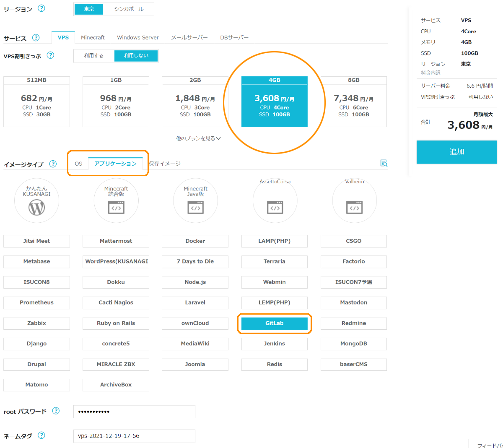
Task: Choose the Docker application
Action: 195,241
